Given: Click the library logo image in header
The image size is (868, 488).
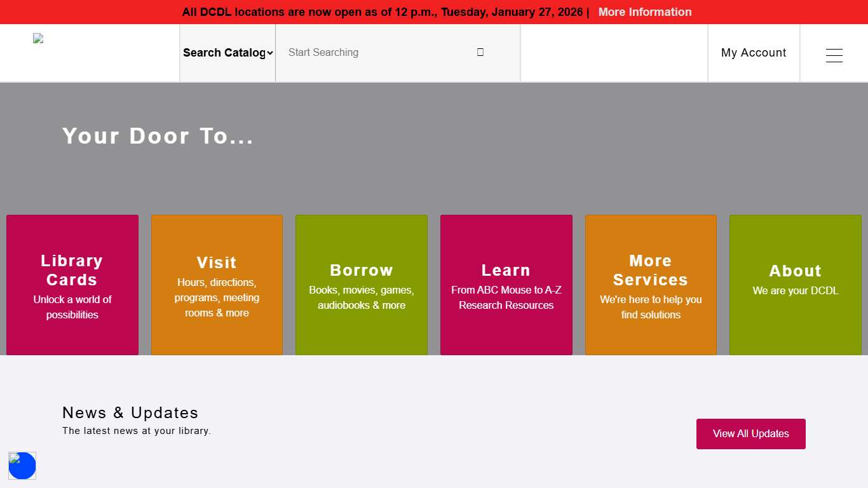Looking at the screenshot, I should (x=39, y=39).
